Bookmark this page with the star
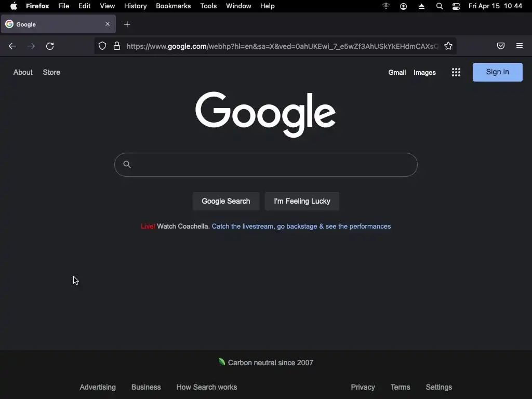This screenshot has height=399, width=532. 448,46
